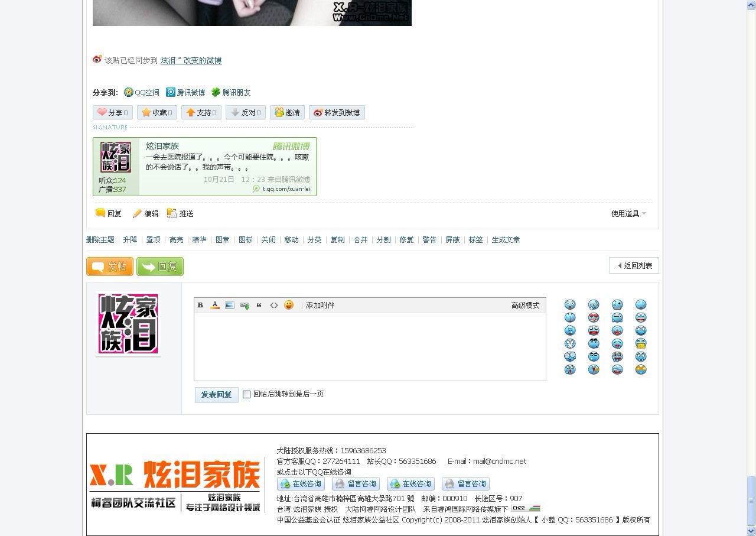Switch to 高级模式 advanced editor
Image resolution: width=756 pixels, height=536 pixels.
[x=525, y=306]
